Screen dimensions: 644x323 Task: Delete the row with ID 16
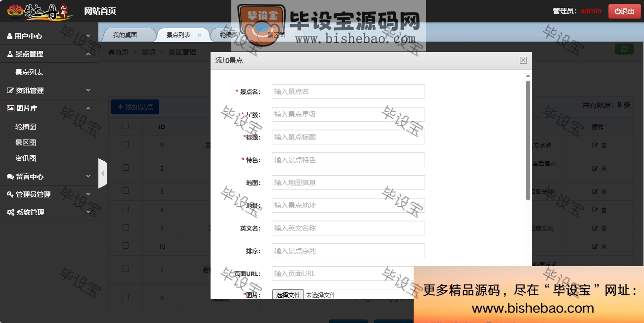tap(604, 246)
